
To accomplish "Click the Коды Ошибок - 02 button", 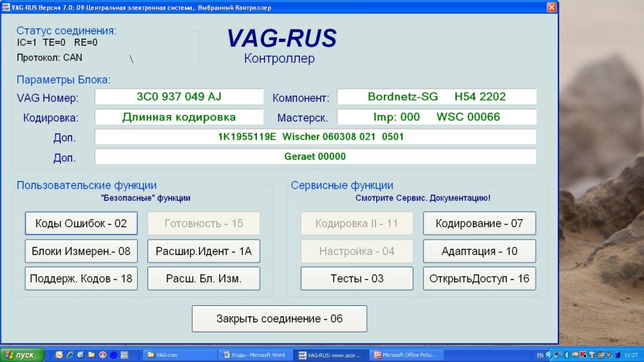I will click(81, 224).
